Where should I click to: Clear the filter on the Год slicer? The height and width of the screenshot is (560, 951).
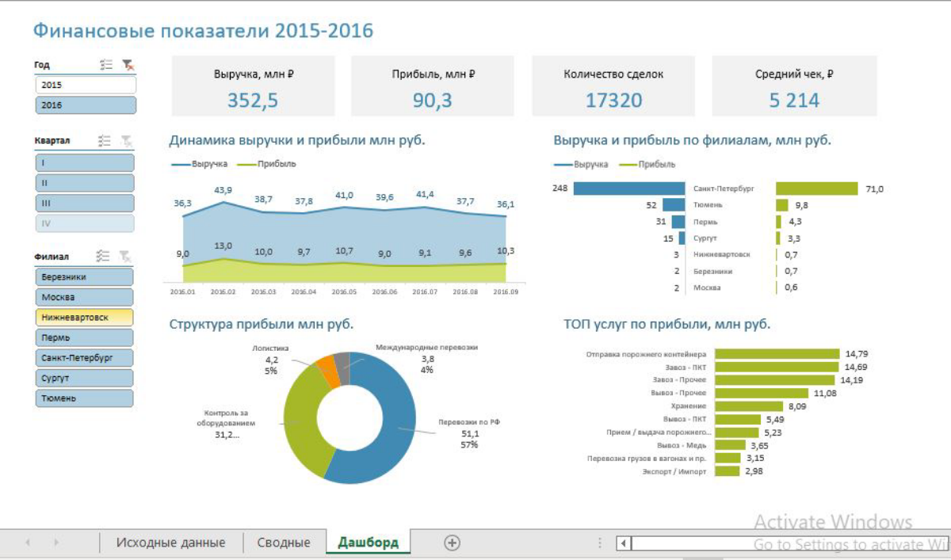[128, 66]
